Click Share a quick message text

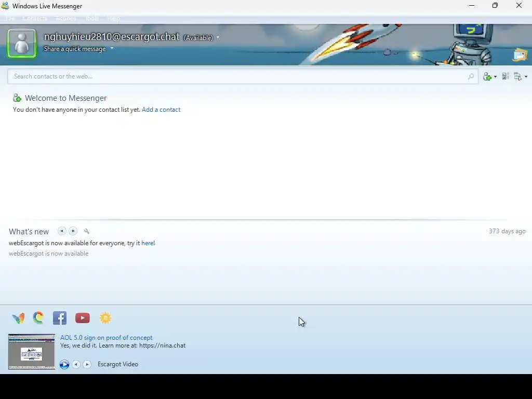click(x=75, y=49)
